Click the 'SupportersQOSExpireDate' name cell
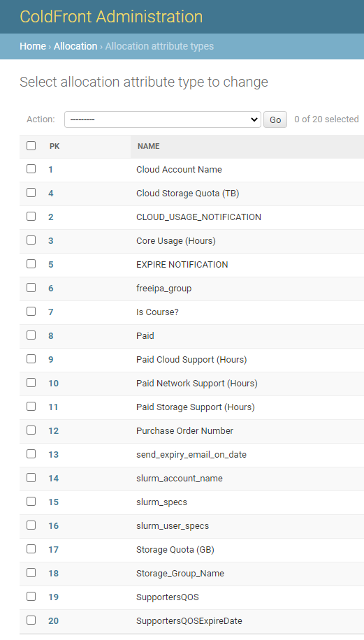The height and width of the screenshot is (640, 364). (x=189, y=621)
